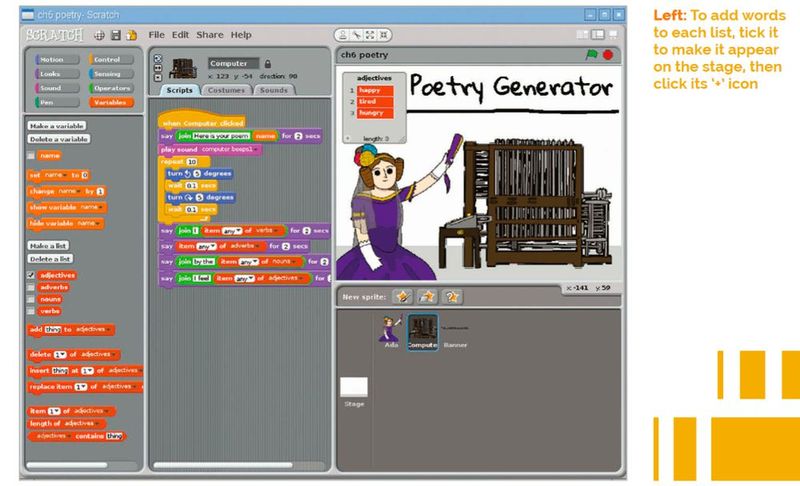Click 'Make a list' button

48,246
